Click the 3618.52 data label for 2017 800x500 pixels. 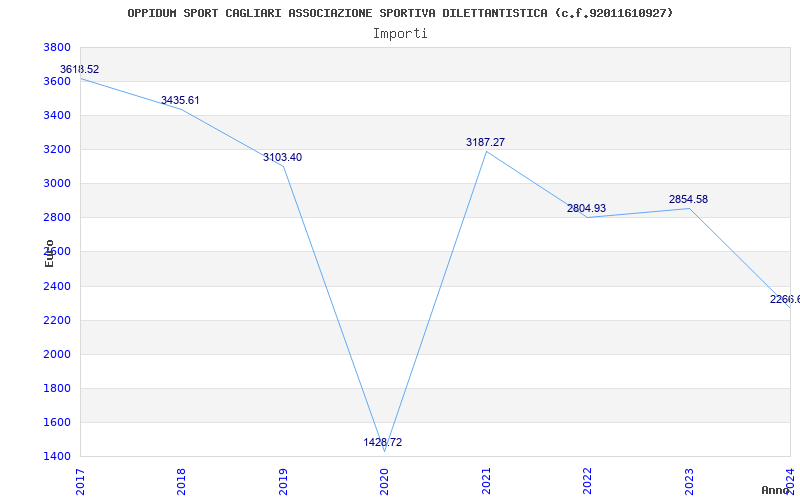(x=80, y=69)
